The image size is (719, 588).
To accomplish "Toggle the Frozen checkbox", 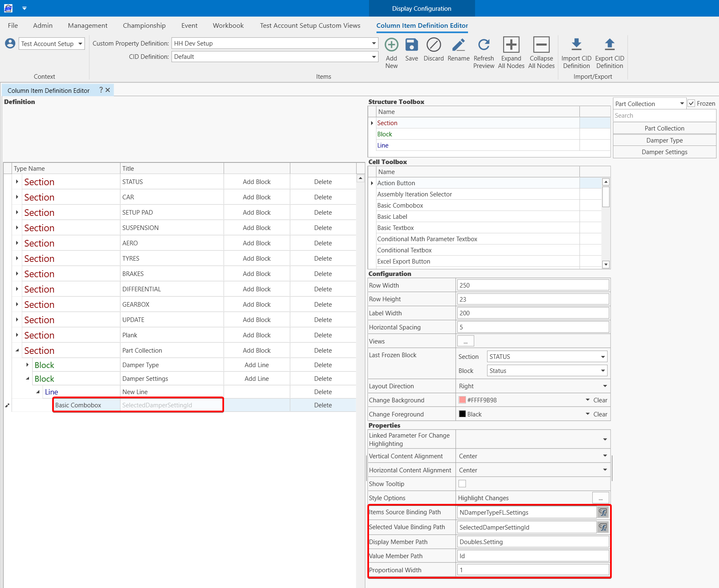I will 691,104.
